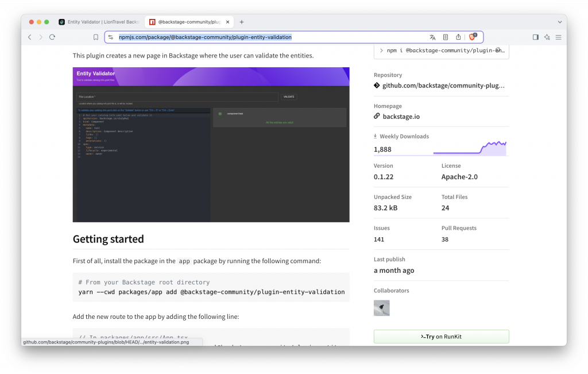The width and height of the screenshot is (588, 374).
Task: Click the plugin description sentence at top
Action: click(x=193, y=56)
